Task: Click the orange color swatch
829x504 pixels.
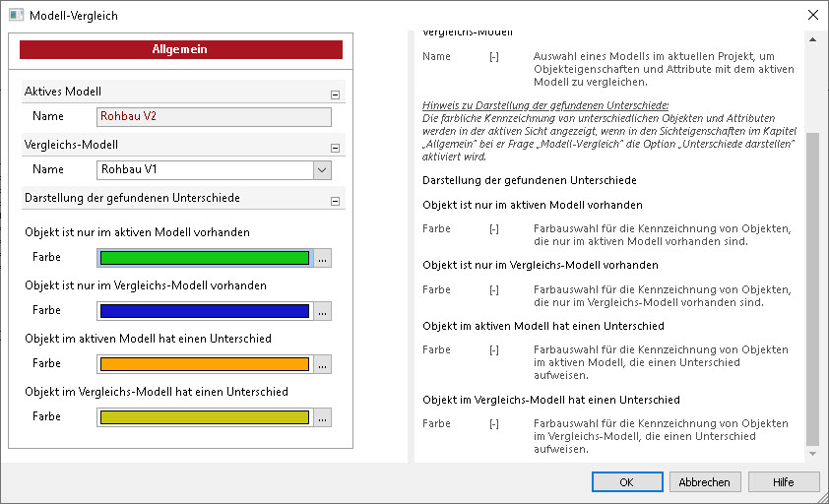Action: pyautogui.click(x=205, y=364)
